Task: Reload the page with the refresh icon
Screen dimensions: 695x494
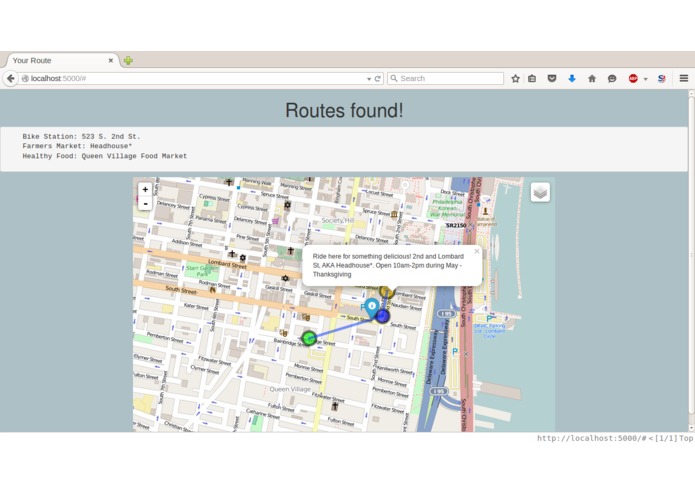Action: pos(378,78)
